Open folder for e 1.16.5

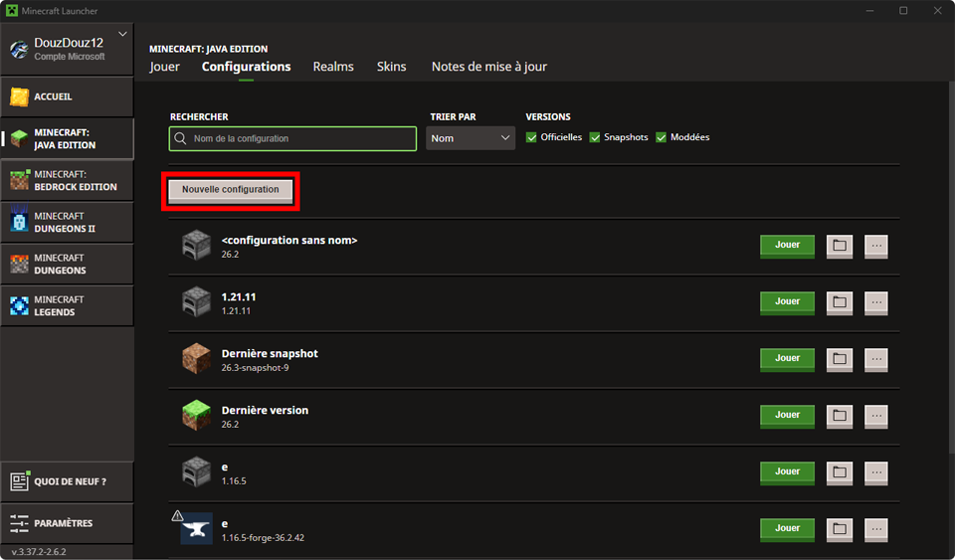click(840, 472)
